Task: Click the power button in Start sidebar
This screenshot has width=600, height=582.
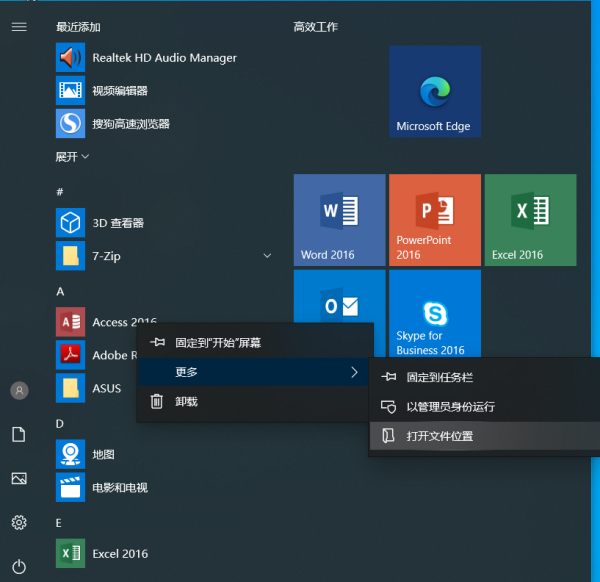Action: (x=18, y=566)
